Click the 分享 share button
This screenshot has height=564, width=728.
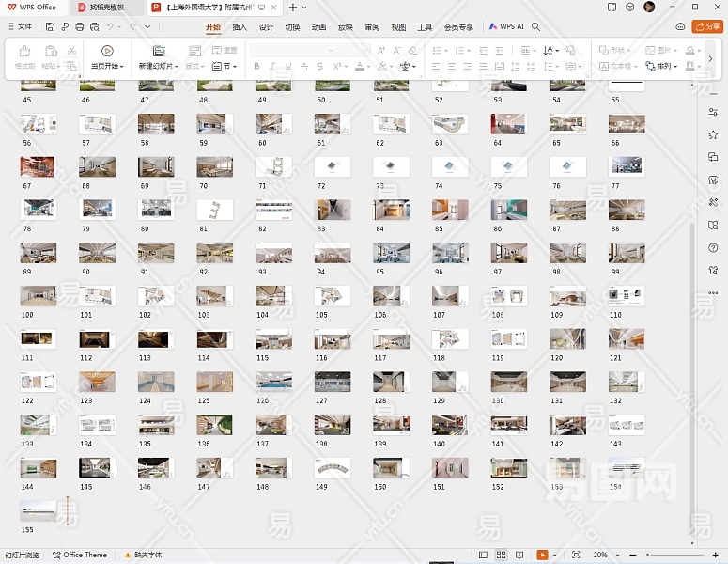(707, 27)
